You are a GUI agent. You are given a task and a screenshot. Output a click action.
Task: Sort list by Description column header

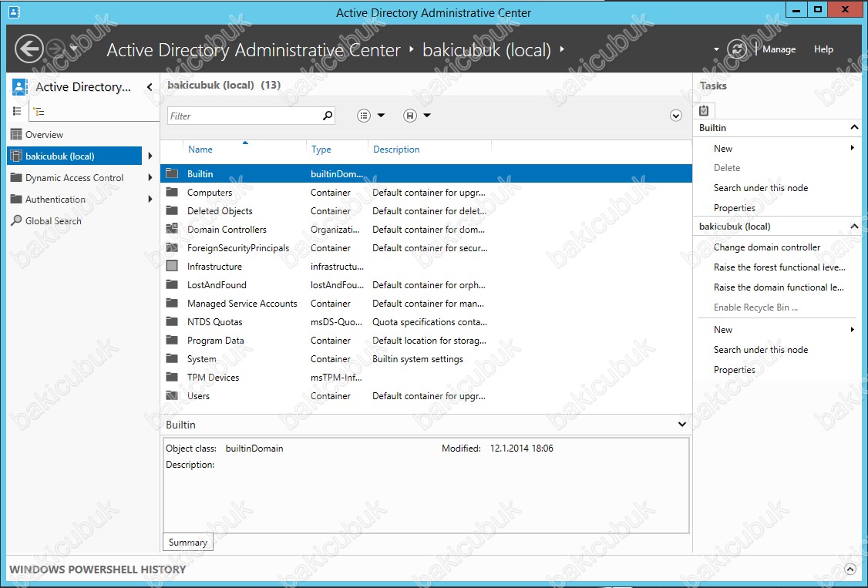point(429,150)
